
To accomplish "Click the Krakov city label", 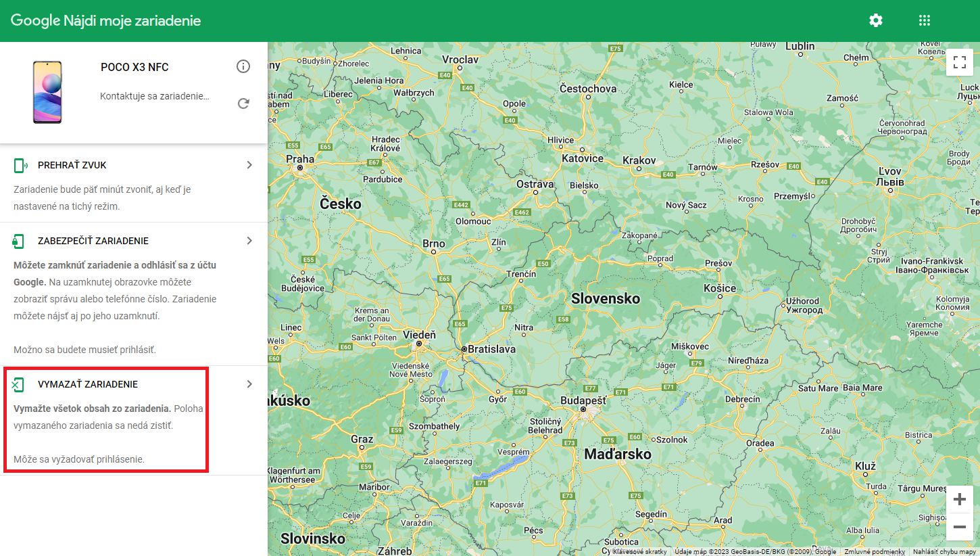I will [x=639, y=160].
